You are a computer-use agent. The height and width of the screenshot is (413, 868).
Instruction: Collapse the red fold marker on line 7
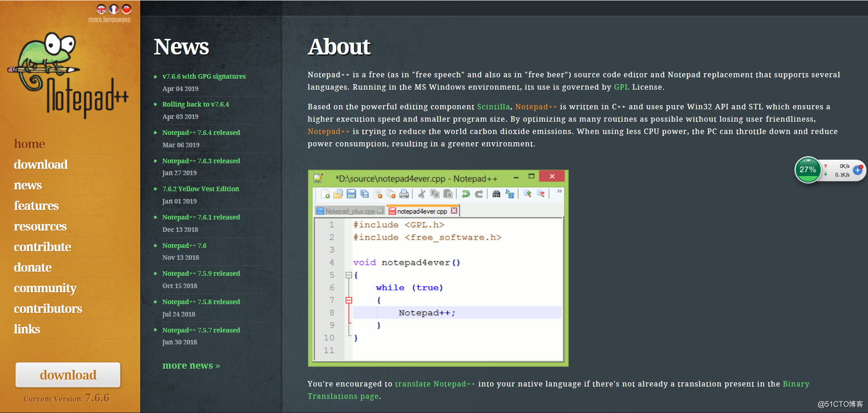[x=349, y=300]
